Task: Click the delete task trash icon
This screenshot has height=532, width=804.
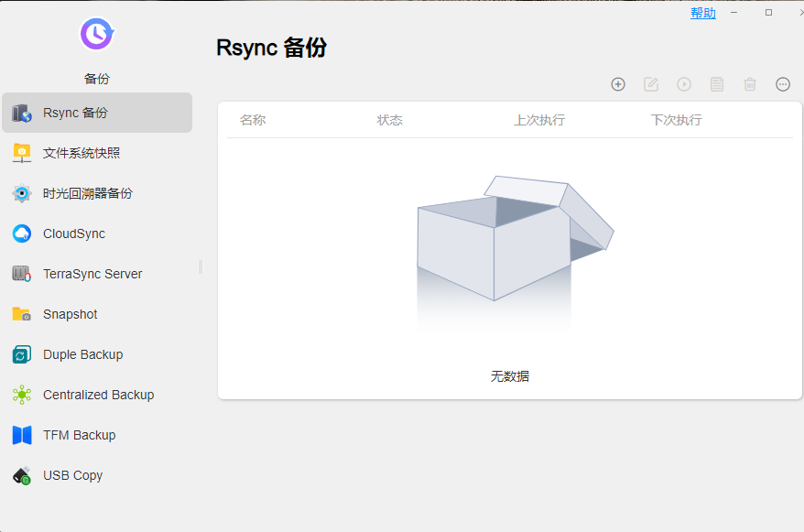Action: click(x=750, y=84)
